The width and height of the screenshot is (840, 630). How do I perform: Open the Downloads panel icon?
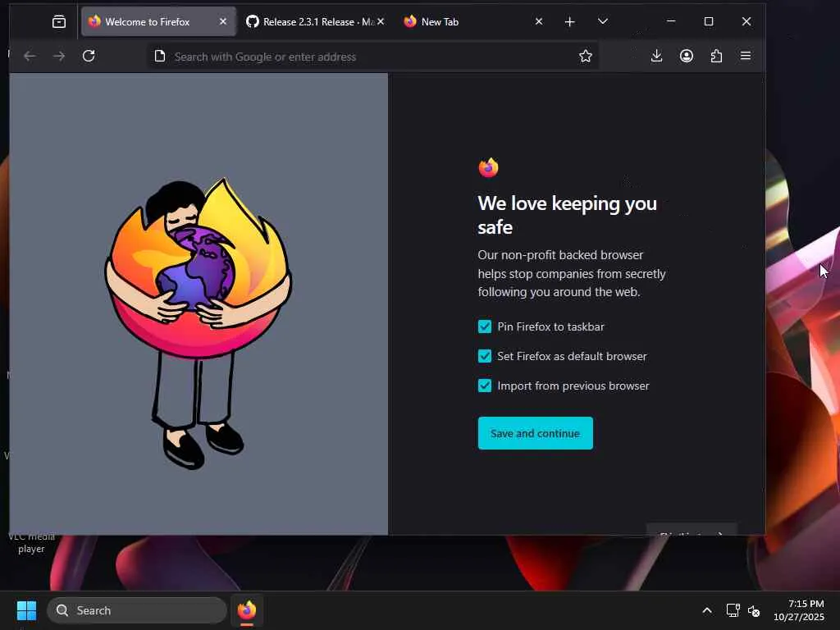pos(657,56)
